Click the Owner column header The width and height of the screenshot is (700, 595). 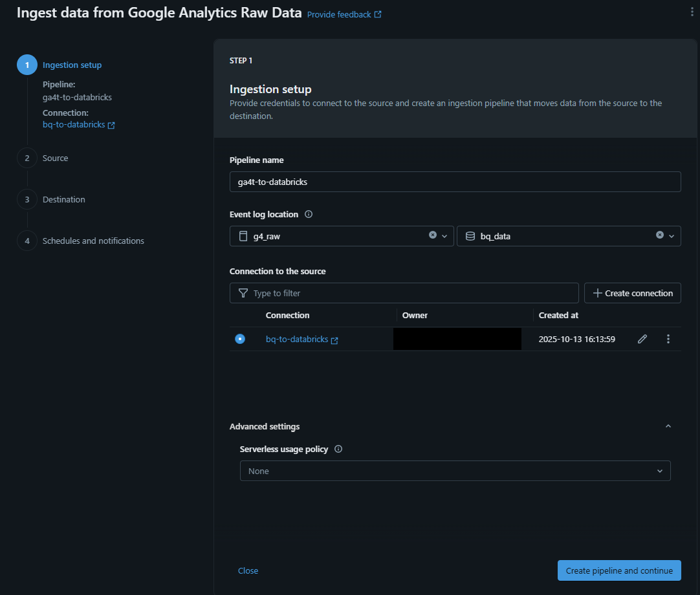pyautogui.click(x=415, y=315)
